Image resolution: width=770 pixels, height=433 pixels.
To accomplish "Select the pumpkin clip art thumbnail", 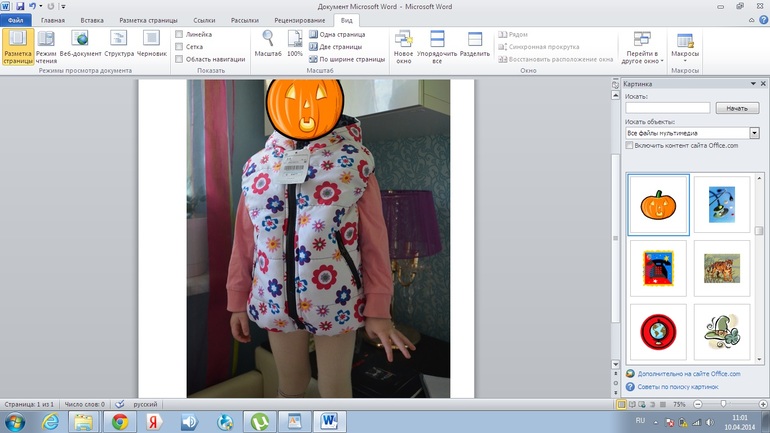I will tap(658, 205).
